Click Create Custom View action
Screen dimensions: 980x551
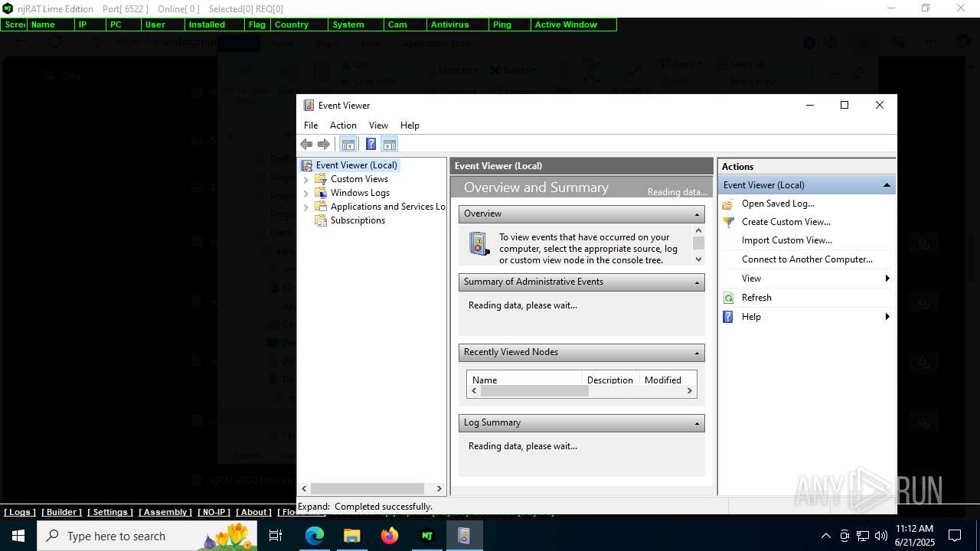coord(786,222)
